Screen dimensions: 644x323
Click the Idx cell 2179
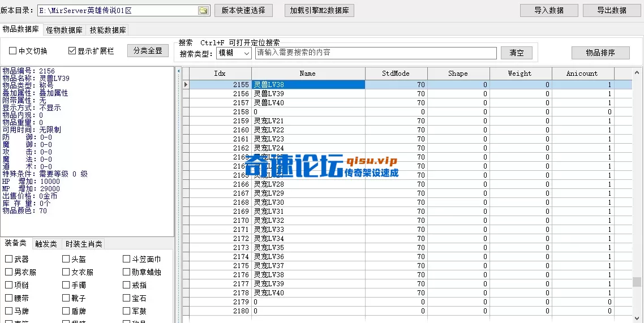click(220, 302)
